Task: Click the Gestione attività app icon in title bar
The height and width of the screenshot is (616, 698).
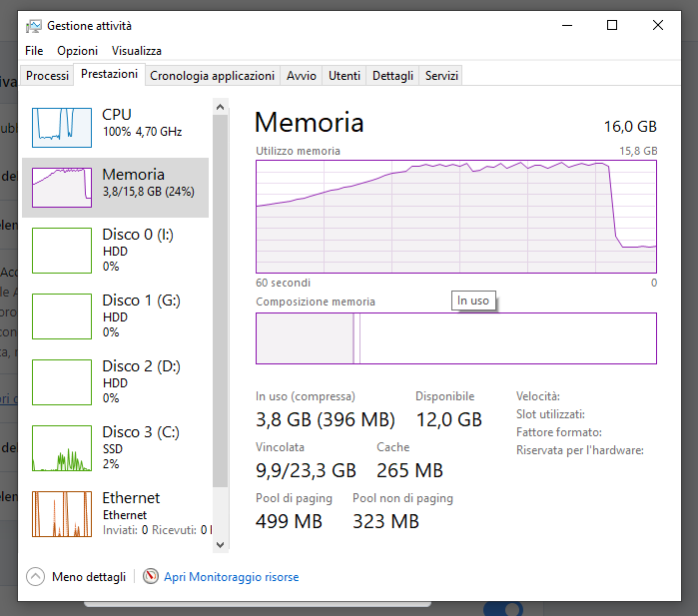Action: coord(33,26)
